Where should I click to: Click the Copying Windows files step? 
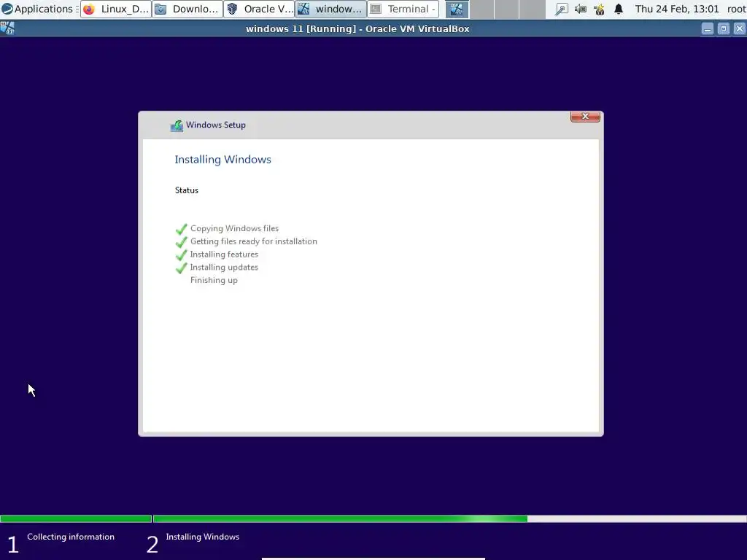(x=234, y=228)
